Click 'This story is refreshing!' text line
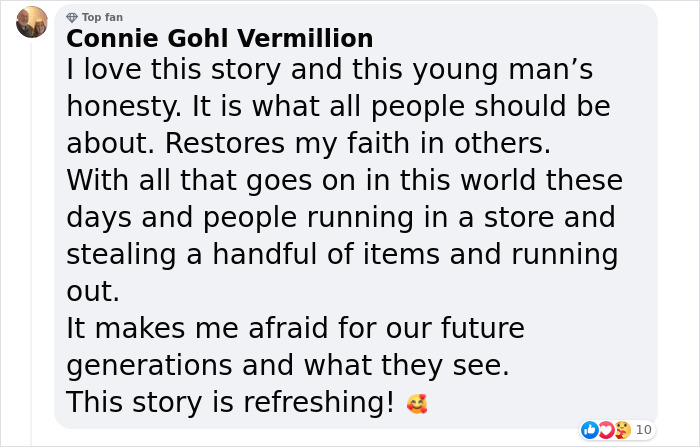 230,402
